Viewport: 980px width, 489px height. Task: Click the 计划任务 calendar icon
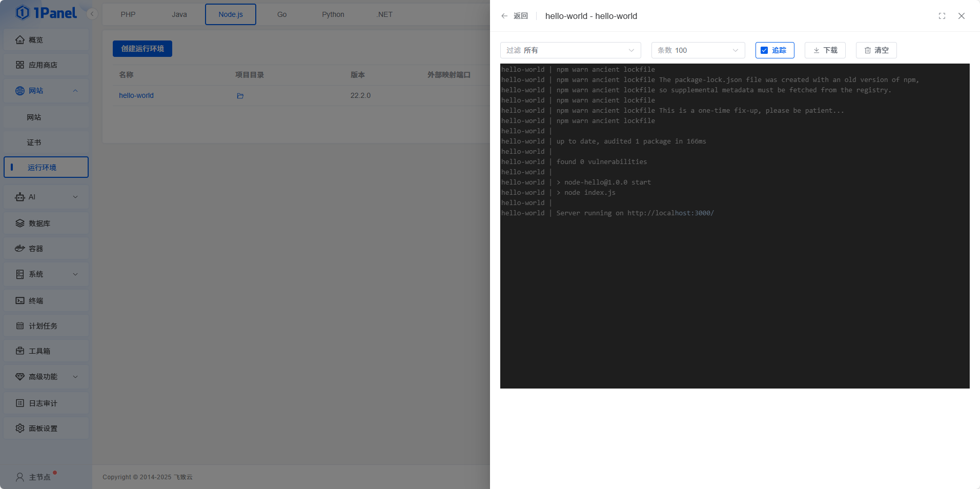point(20,326)
